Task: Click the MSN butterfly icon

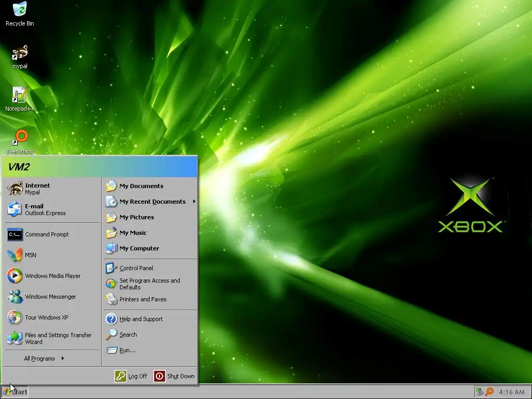Action: pos(15,255)
